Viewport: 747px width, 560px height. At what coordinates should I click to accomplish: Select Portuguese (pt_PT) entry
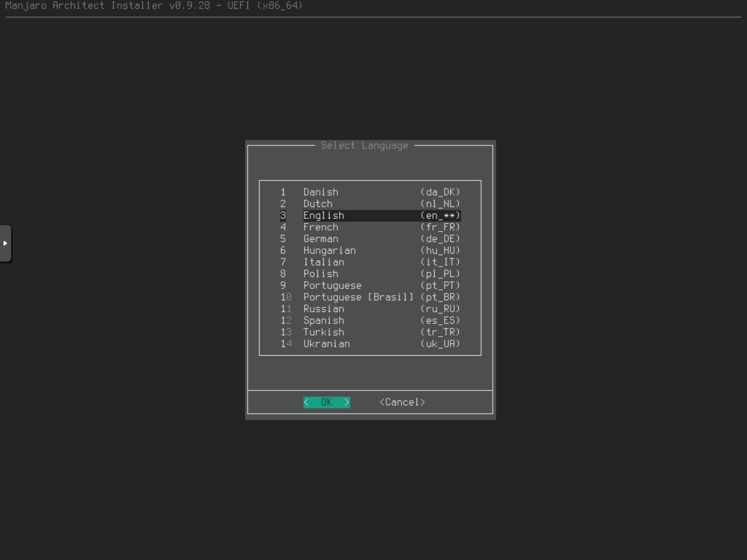332,285
